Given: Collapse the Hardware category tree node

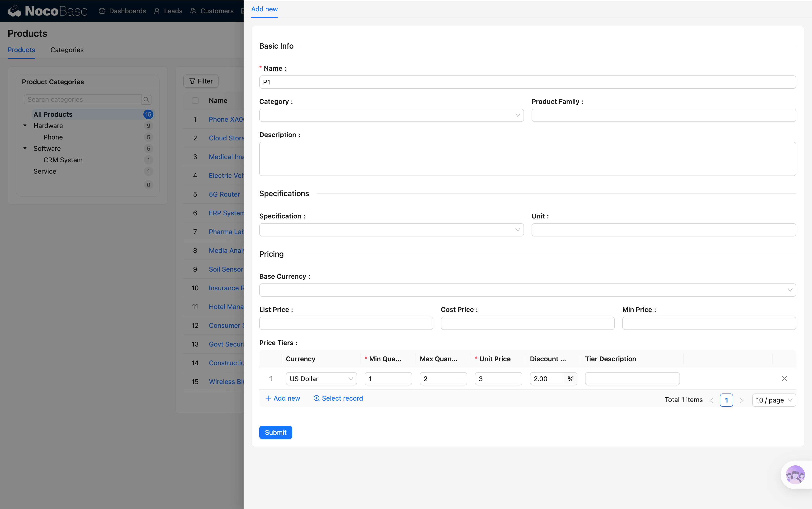Looking at the screenshot, I should point(25,125).
